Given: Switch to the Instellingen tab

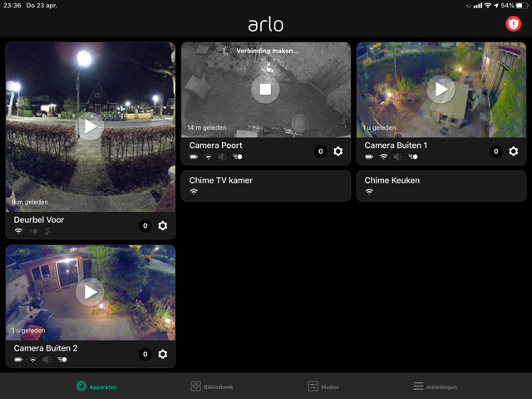Looking at the screenshot, I should click(435, 386).
